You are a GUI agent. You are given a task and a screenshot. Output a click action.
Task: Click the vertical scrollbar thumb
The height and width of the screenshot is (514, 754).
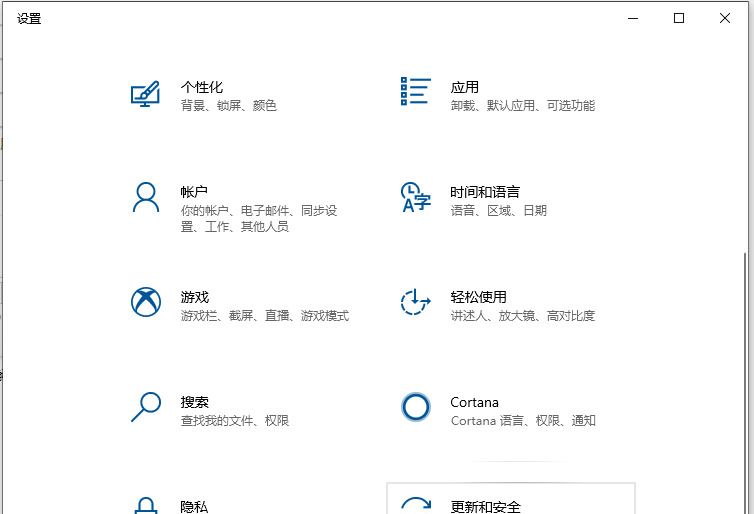click(746, 382)
